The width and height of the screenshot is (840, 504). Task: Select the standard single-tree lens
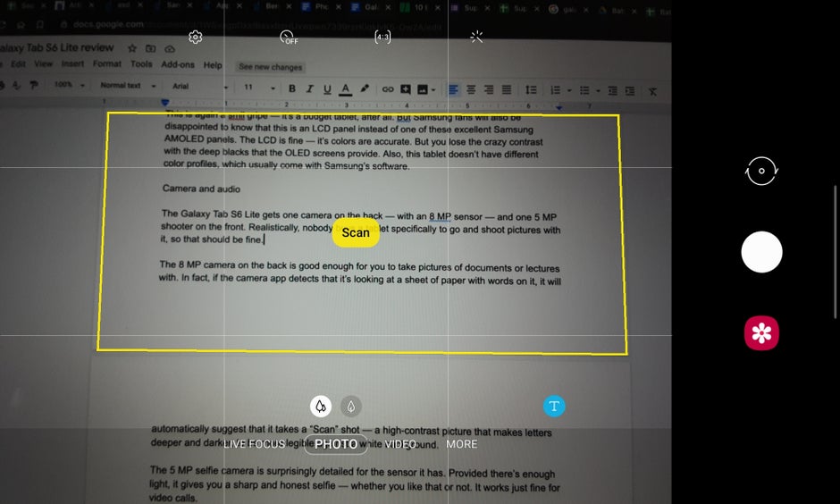pyautogui.click(x=351, y=407)
